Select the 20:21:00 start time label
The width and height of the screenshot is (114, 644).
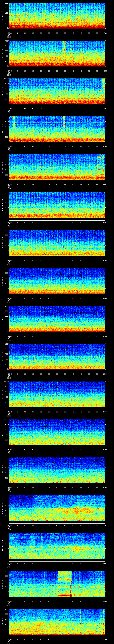pos(9,601)
